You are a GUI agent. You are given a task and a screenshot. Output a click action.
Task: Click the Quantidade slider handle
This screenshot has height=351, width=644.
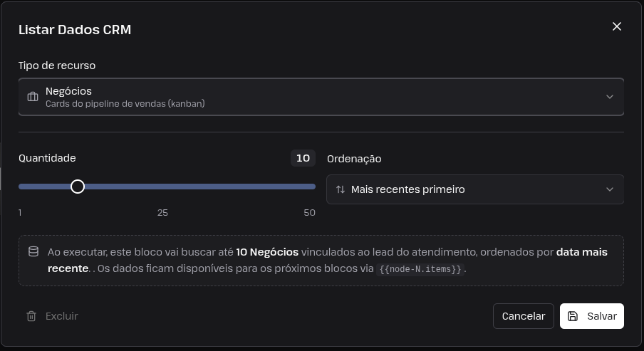(x=77, y=187)
